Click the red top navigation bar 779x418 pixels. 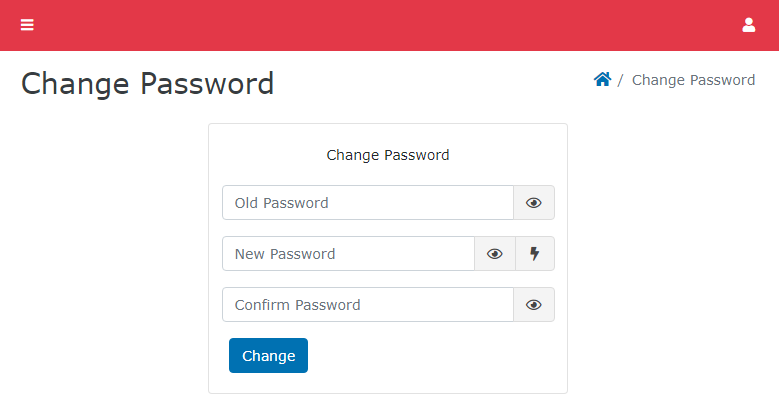pyautogui.click(x=390, y=25)
